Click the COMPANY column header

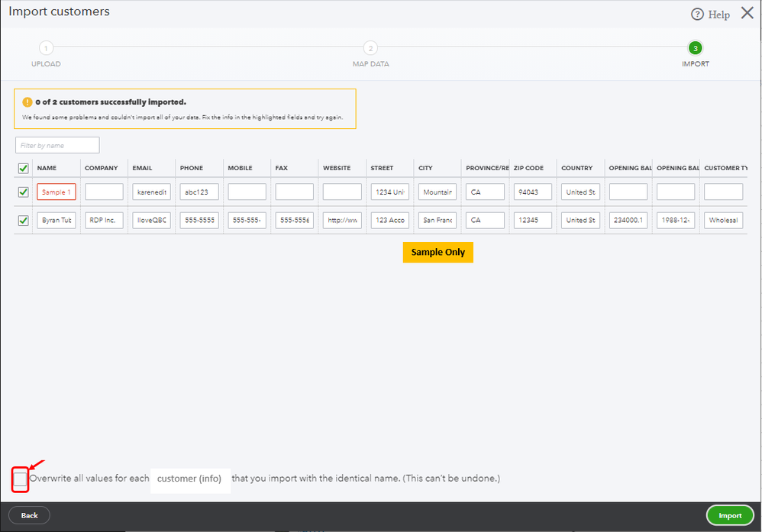click(101, 168)
